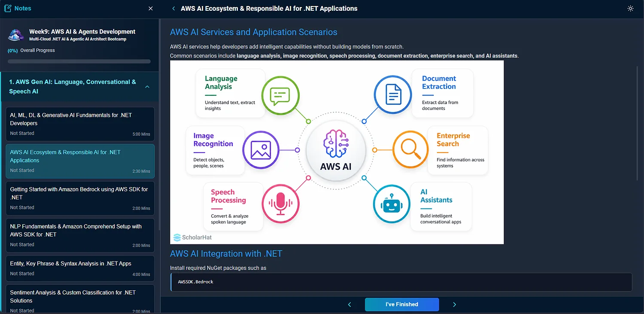Click the Multi-Cloud .NET AI bootcamp subtitle

(78, 39)
